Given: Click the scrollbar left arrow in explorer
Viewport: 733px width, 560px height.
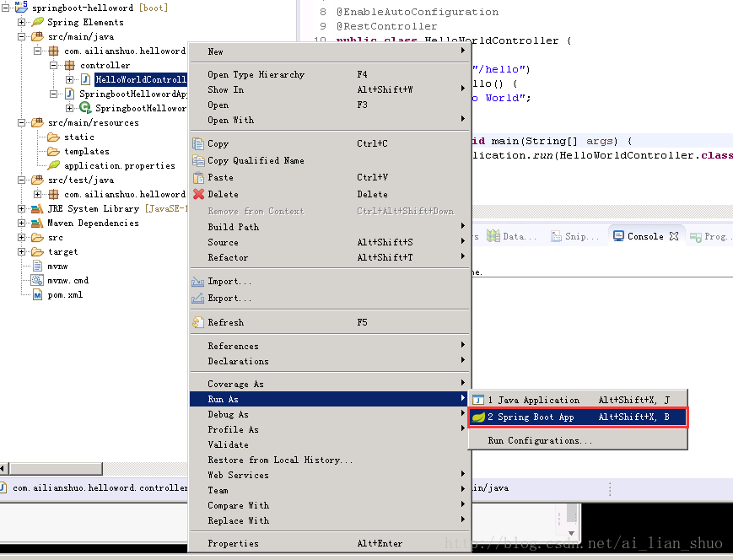Looking at the screenshot, I should pos(3,468).
